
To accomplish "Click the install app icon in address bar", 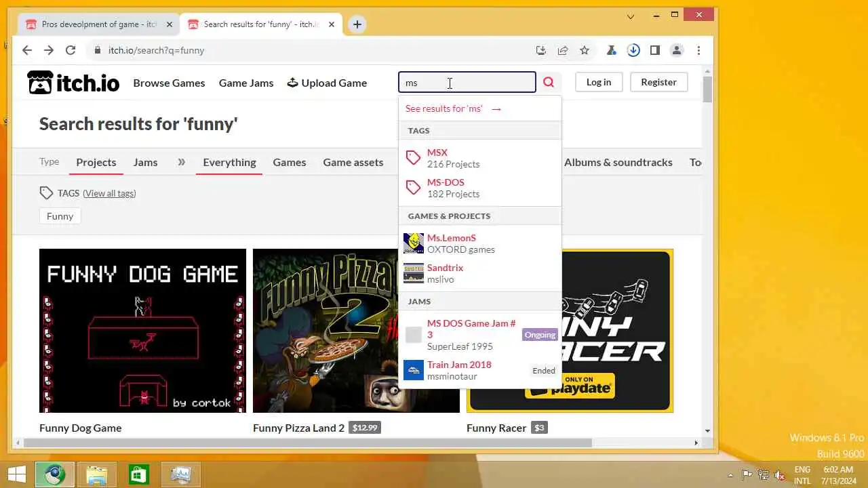I will (540, 50).
